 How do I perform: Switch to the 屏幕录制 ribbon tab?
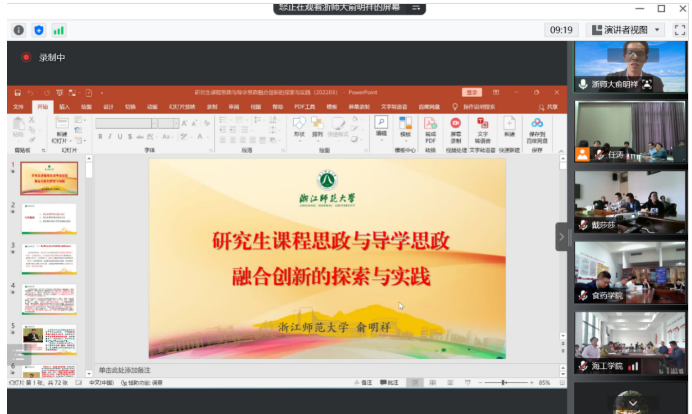coord(359,107)
